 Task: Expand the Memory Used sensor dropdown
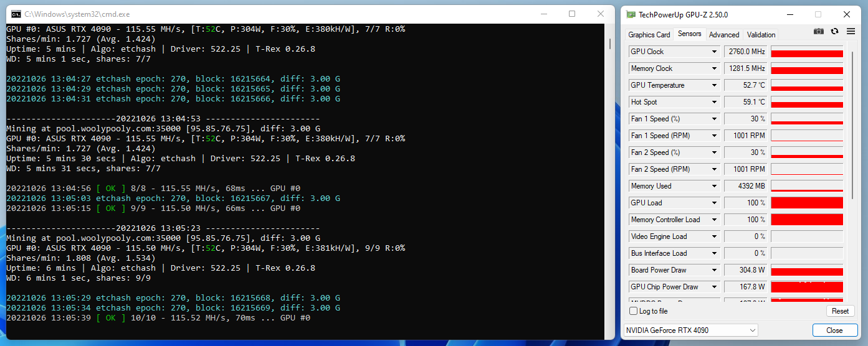714,186
